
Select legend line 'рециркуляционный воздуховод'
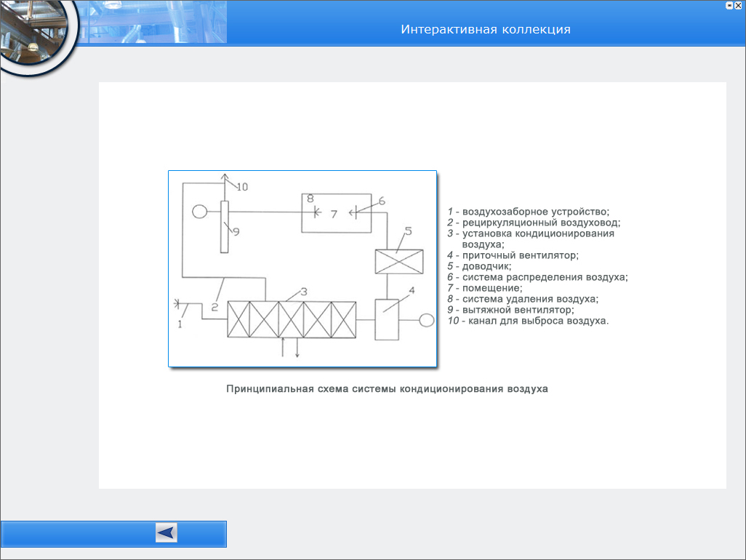(534, 223)
